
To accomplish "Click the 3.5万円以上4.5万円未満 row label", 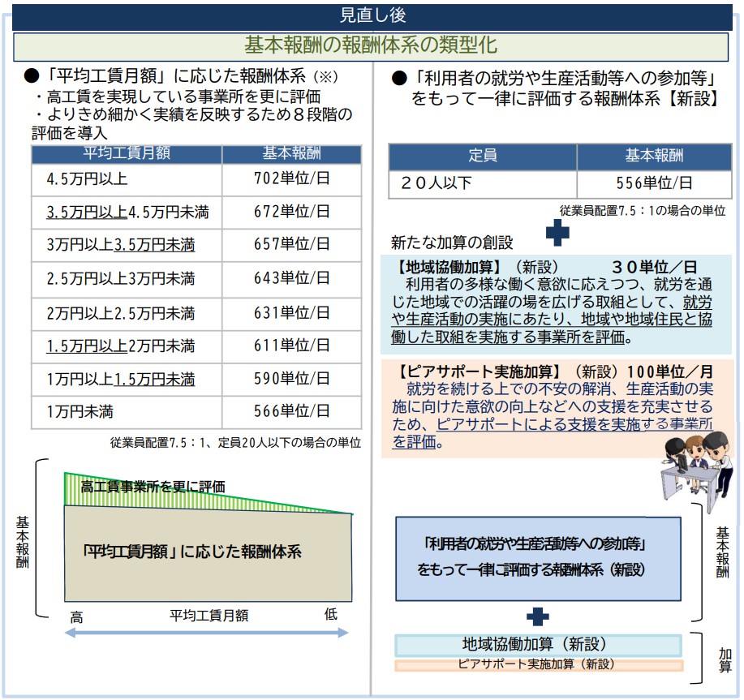I will [127, 213].
